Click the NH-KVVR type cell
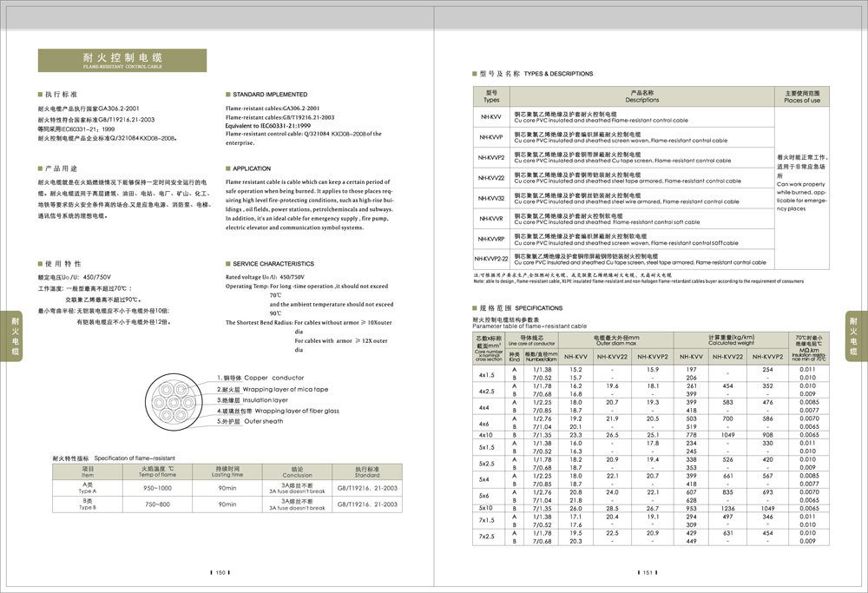Viewport: 868px width, 593px height. tap(491, 219)
